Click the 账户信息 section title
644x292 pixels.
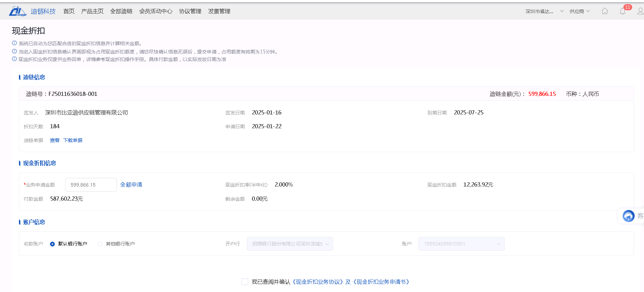[x=34, y=222]
